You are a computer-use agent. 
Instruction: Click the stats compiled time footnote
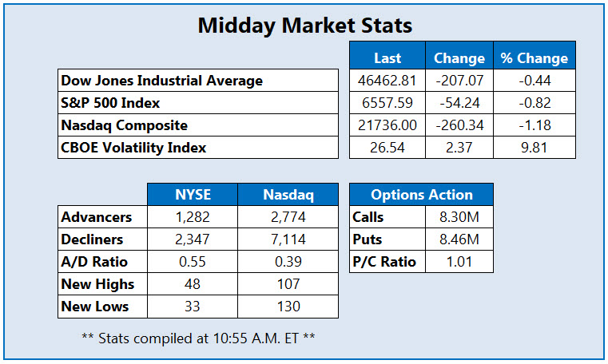(x=198, y=338)
